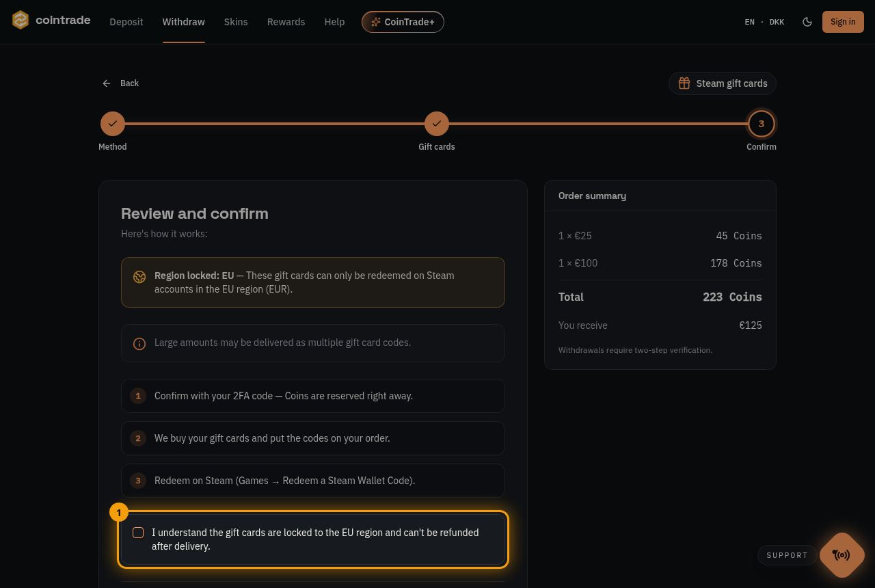Click the 'Gift cards' step label
875x588 pixels.
pyautogui.click(x=437, y=147)
